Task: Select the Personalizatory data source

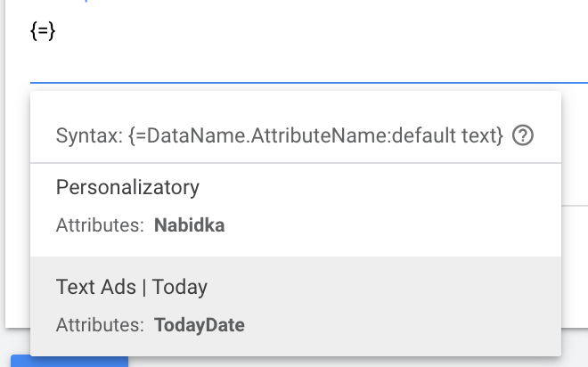Action: click(127, 188)
